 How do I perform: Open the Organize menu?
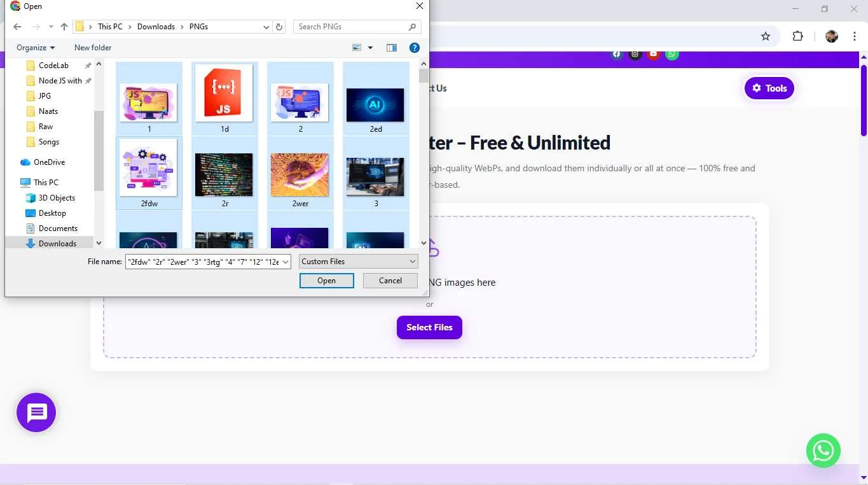36,48
